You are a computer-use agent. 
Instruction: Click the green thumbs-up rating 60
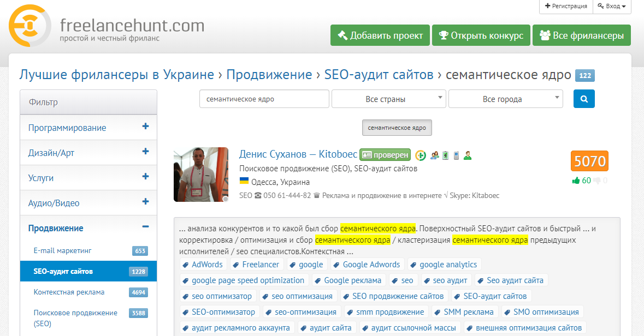pos(582,181)
